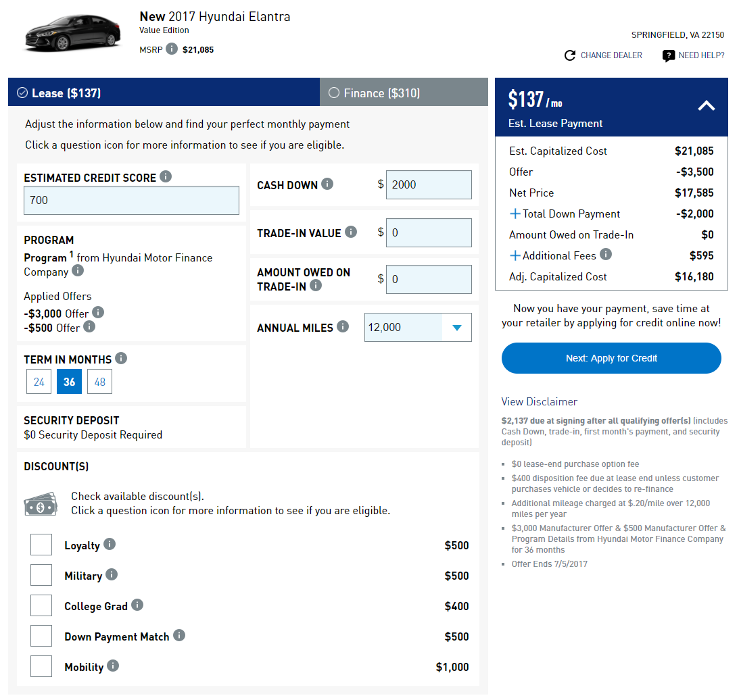Screen dimensions: 739x700
Task: Click the MSRP info icon
Action: tap(172, 49)
